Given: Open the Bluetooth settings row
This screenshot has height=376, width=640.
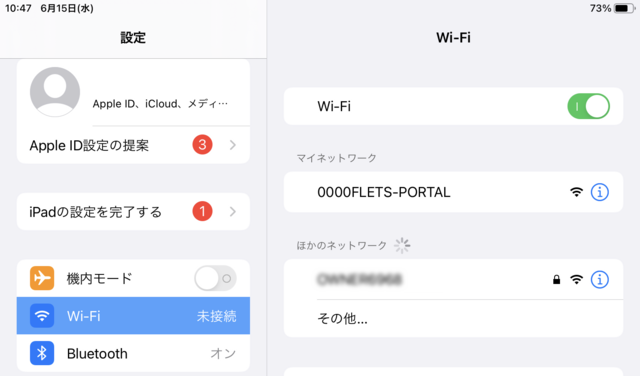Looking at the screenshot, I should [x=133, y=353].
